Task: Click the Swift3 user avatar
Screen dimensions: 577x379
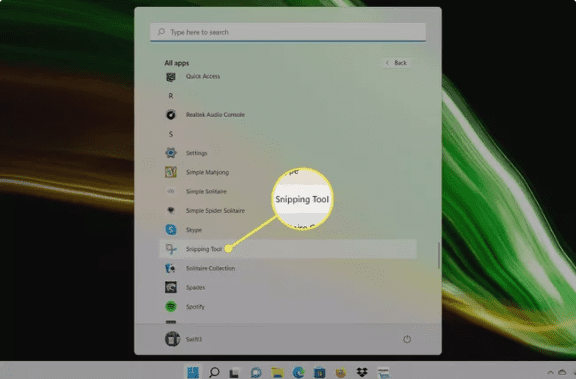Action: coord(172,339)
